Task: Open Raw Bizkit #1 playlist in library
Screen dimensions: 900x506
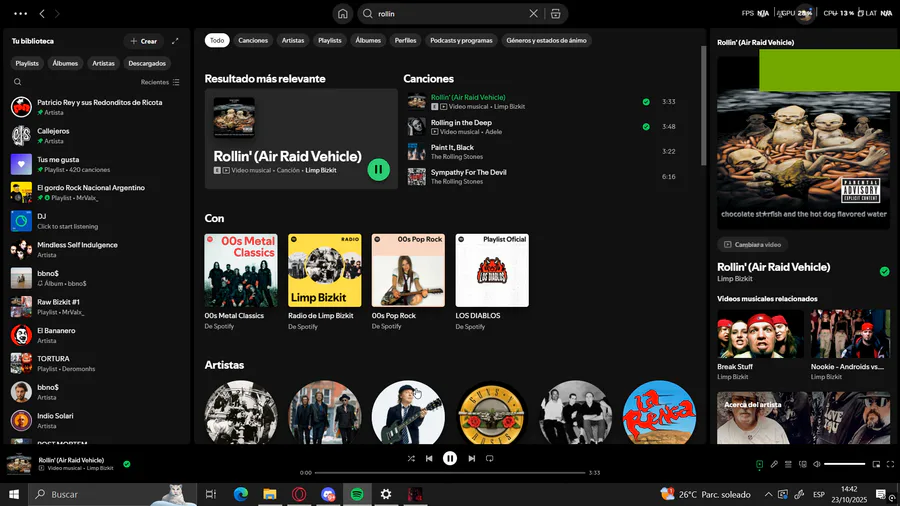Action: point(96,306)
